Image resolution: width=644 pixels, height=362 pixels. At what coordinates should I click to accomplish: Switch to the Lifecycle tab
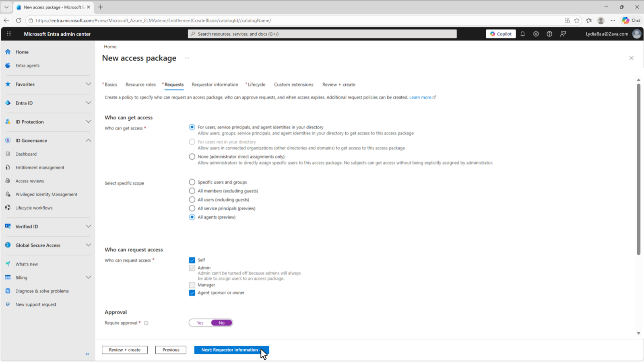[x=256, y=84]
